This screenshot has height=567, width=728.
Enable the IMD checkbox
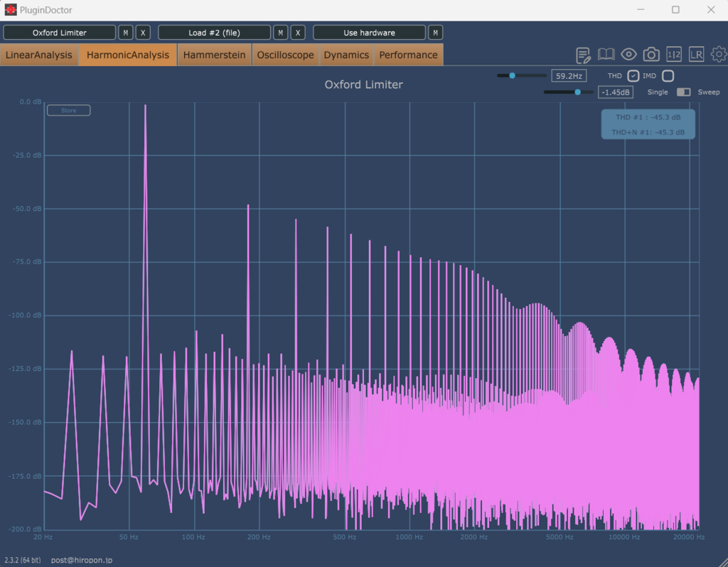point(668,75)
